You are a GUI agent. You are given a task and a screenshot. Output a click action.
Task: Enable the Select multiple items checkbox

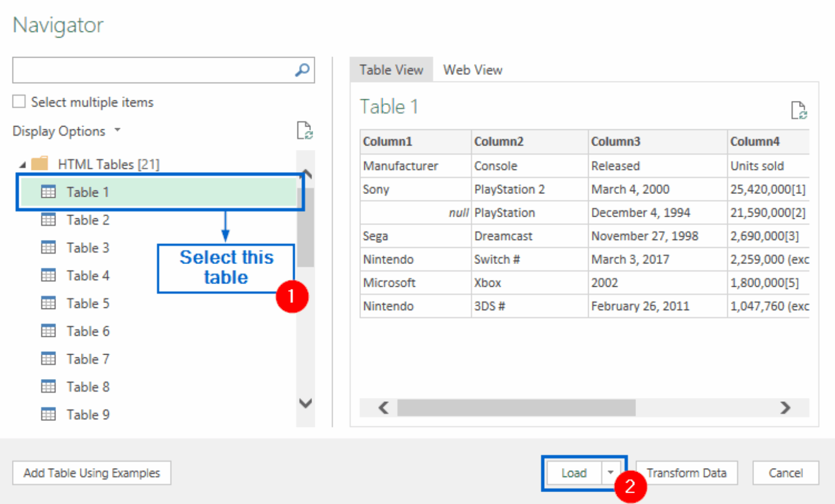(x=18, y=101)
